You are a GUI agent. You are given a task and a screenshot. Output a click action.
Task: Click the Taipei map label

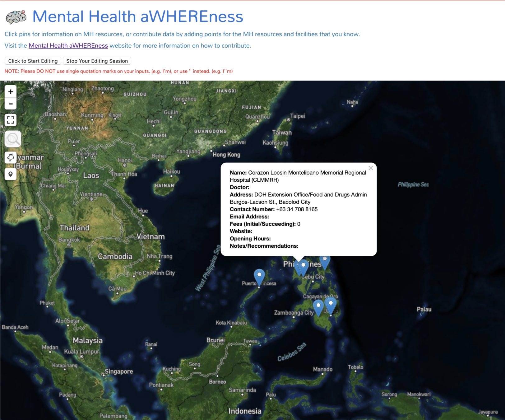point(298,116)
